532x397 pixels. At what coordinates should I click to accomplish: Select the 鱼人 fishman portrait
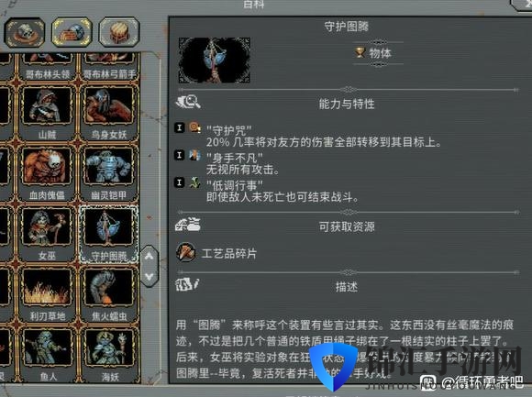click(x=47, y=355)
